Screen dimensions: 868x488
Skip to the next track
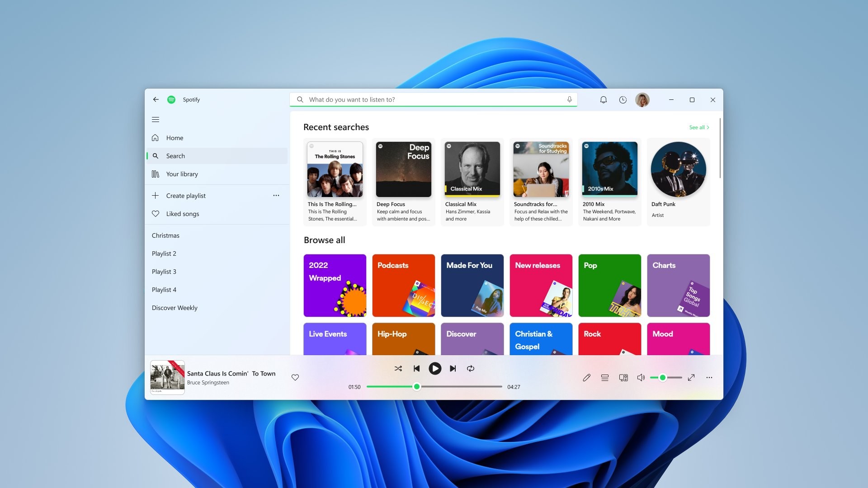(x=453, y=369)
